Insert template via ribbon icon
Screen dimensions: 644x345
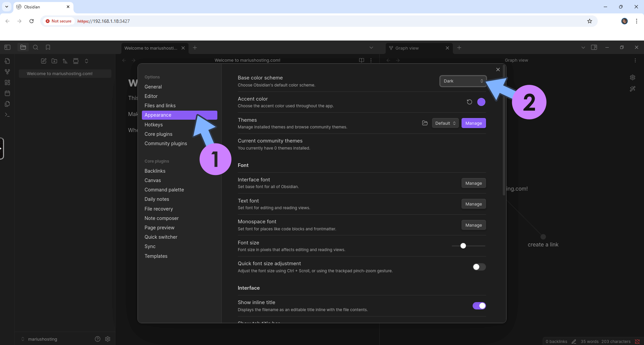pyautogui.click(x=7, y=104)
